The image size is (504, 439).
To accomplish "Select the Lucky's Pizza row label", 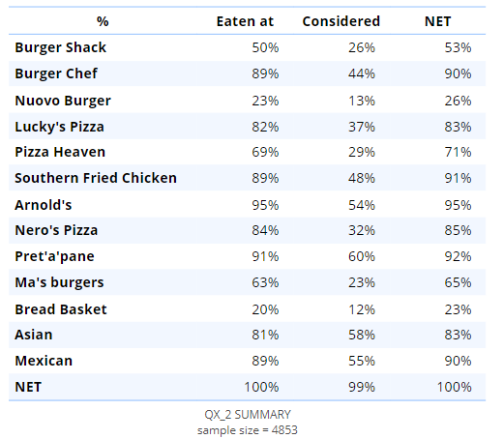I will (60, 127).
